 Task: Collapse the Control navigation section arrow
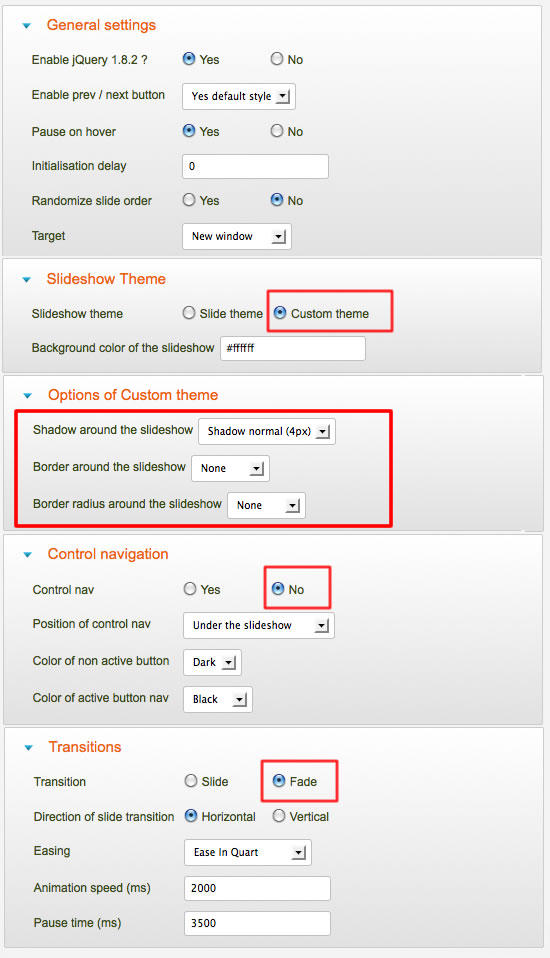point(28,555)
